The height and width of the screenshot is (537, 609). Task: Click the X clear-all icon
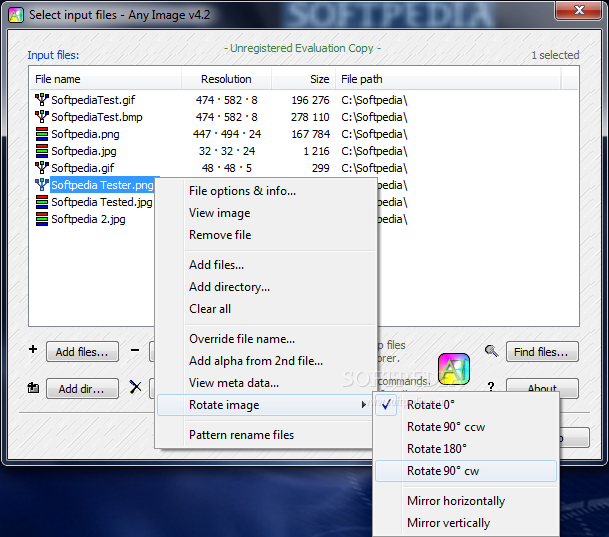(136, 387)
